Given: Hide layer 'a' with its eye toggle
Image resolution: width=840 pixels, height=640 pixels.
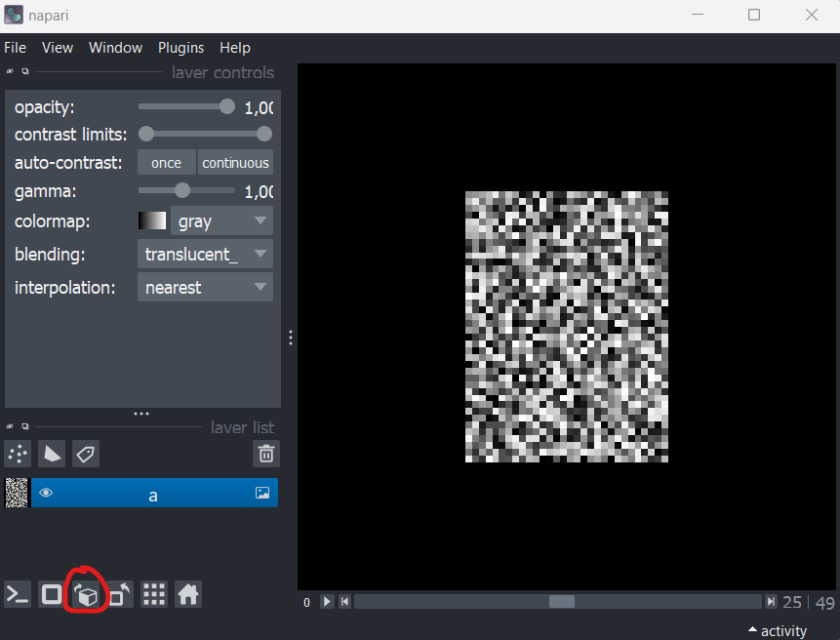Looking at the screenshot, I should (46, 493).
